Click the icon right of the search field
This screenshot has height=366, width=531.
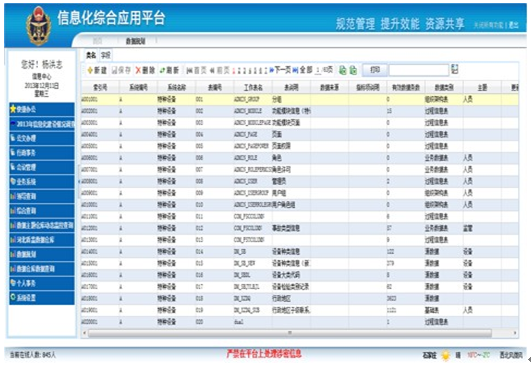[454, 69]
